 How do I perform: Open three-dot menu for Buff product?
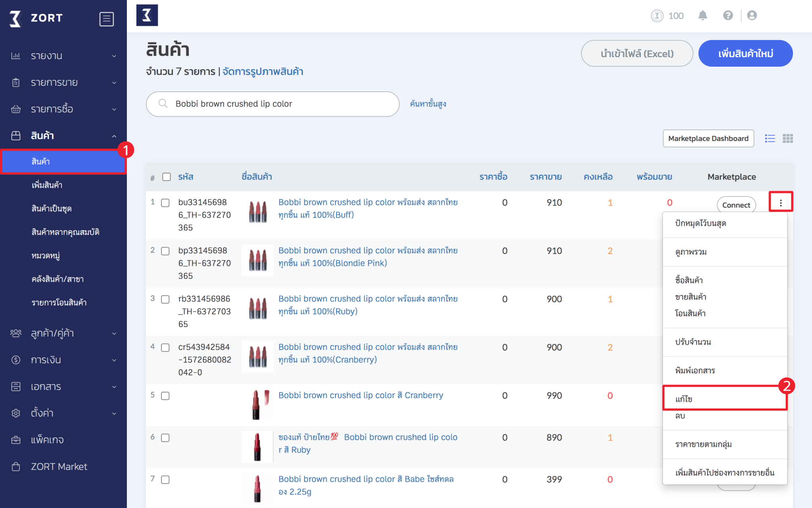coord(781,202)
